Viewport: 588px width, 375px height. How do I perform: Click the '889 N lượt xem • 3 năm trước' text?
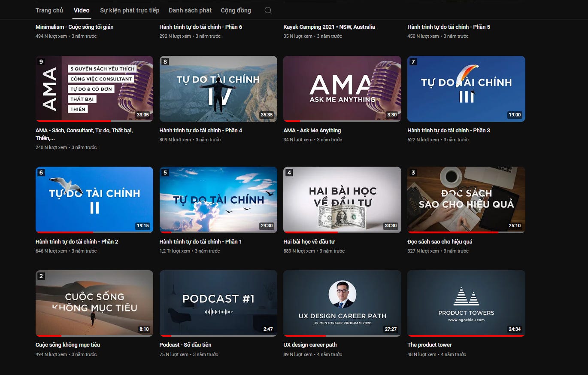pos(314,251)
